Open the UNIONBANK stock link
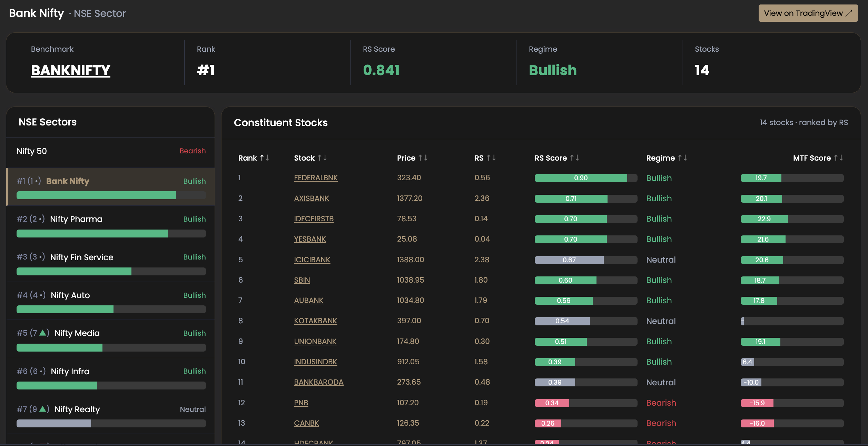 (x=315, y=342)
